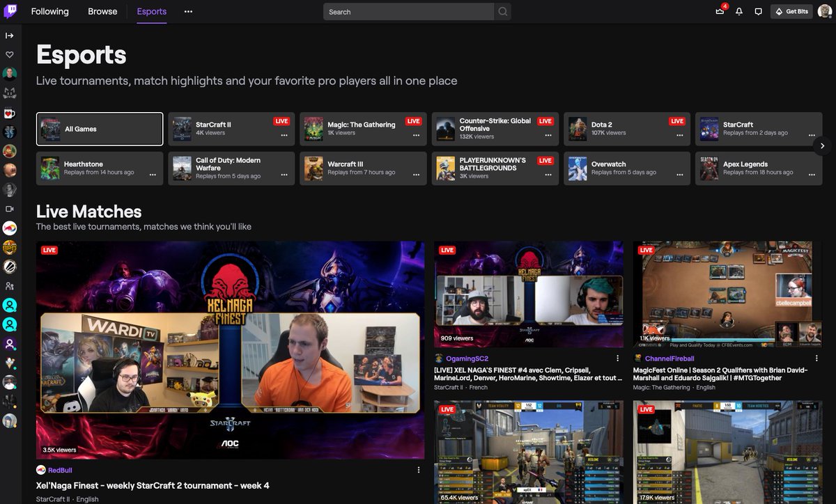836x504 pixels.
Task: Select Overwatch game card
Action: pos(627,168)
